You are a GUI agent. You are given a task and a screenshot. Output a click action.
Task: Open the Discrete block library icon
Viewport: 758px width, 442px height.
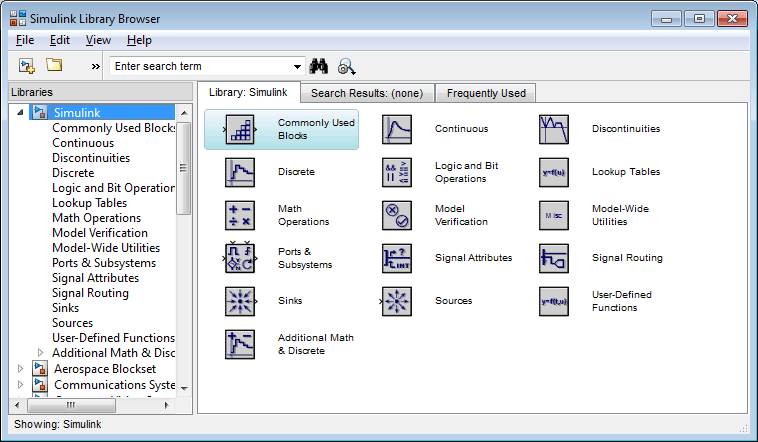click(x=240, y=173)
